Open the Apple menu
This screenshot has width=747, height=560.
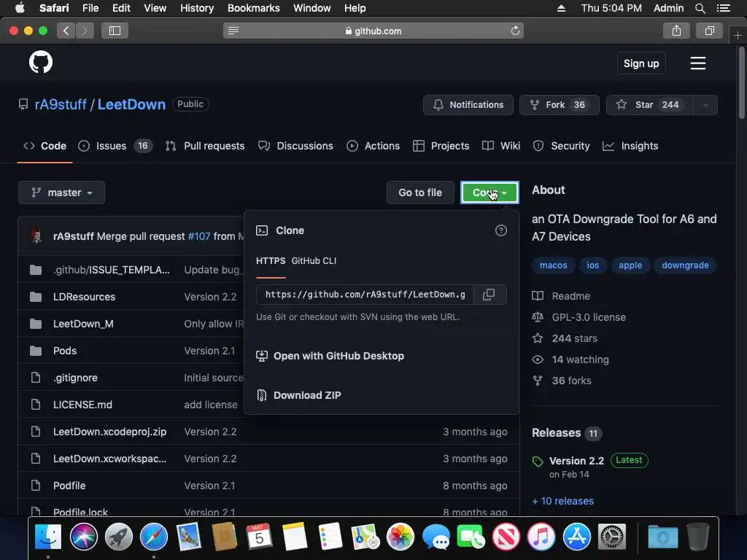[x=20, y=8]
